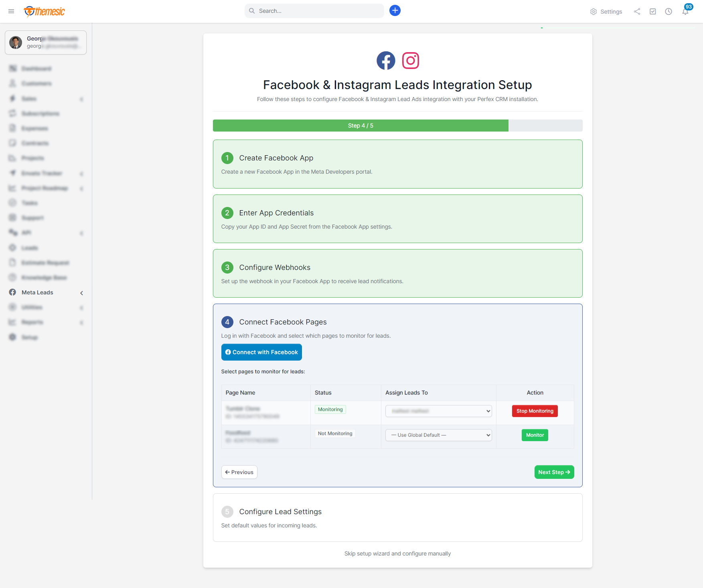This screenshot has width=703, height=588.
Task: Click the Not Monitoring status badge
Action: point(335,434)
